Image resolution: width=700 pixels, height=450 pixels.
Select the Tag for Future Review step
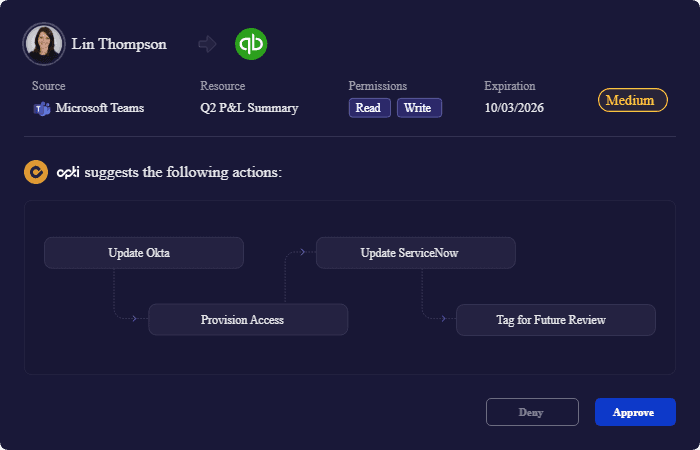click(x=556, y=320)
